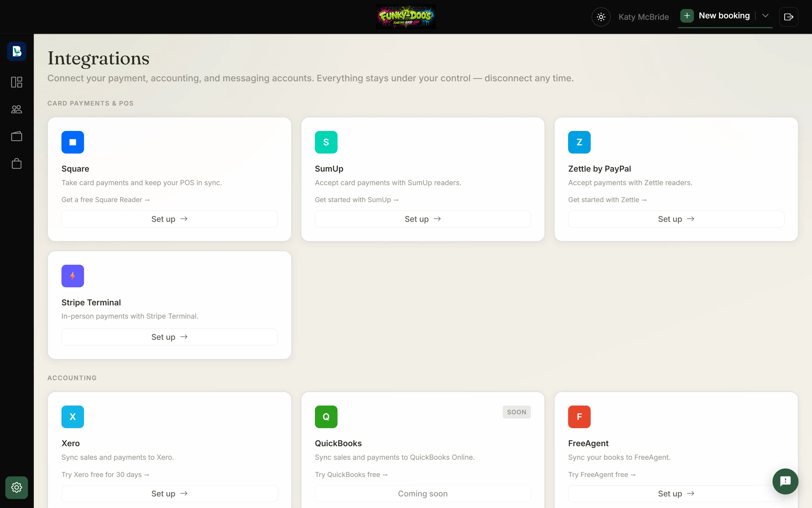Click the logout icon in top bar
The width and height of the screenshot is (812, 508).
(789, 17)
